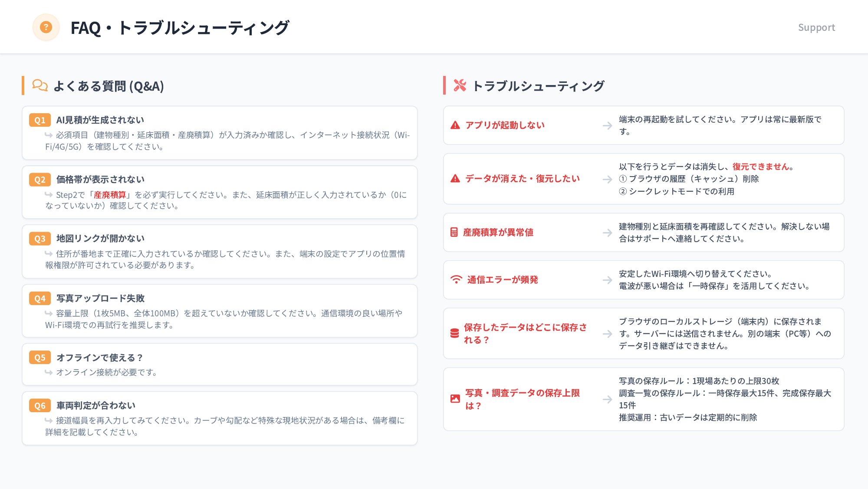Click the crossed tools icon beside トラブルシューティング
Image resolution: width=868 pixels, height=489 pixels.
pyautogui.click(x=460, y=85)
